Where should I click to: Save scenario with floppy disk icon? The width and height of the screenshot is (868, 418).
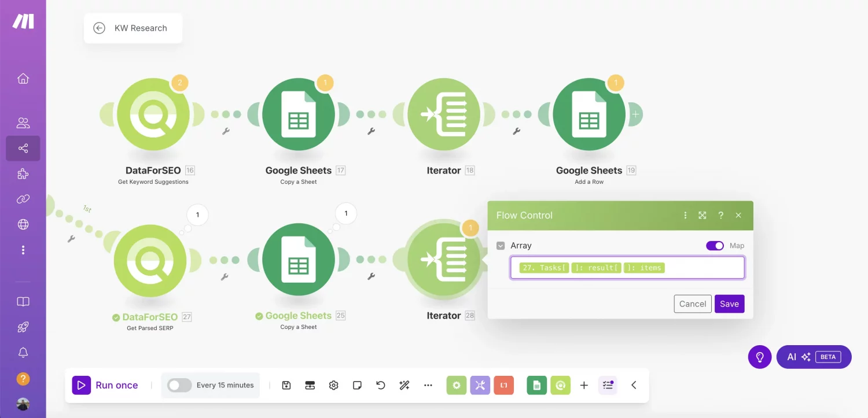(x=286, y=385)
